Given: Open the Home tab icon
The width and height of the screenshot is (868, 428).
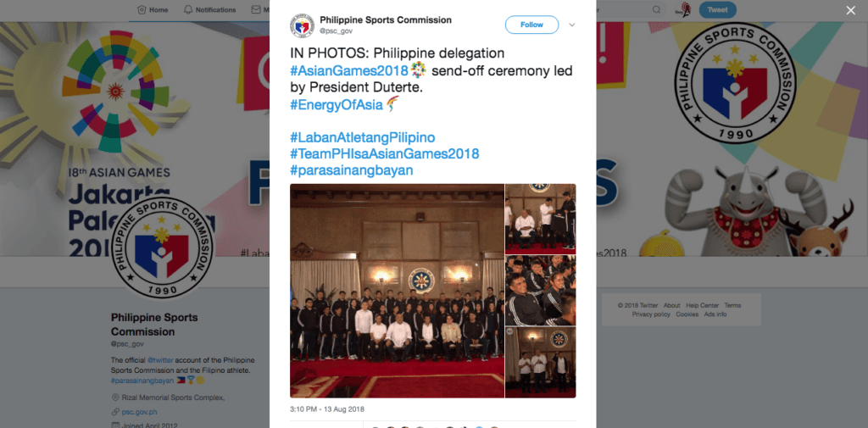Looking at the screenshot, I should (x=142, y=9).
